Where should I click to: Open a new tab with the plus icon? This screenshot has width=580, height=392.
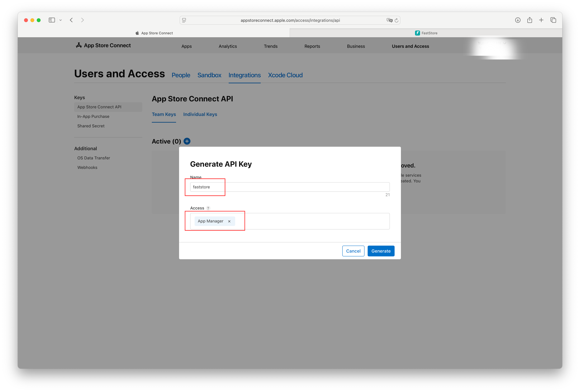[541, 20]
